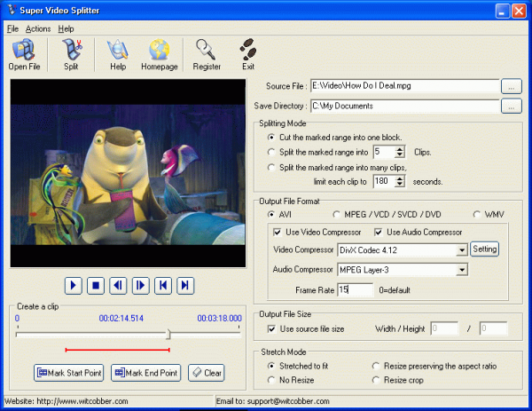Click the Save Directory path field
This screenshot has width=532, height=411.
[x=403, y=107]
